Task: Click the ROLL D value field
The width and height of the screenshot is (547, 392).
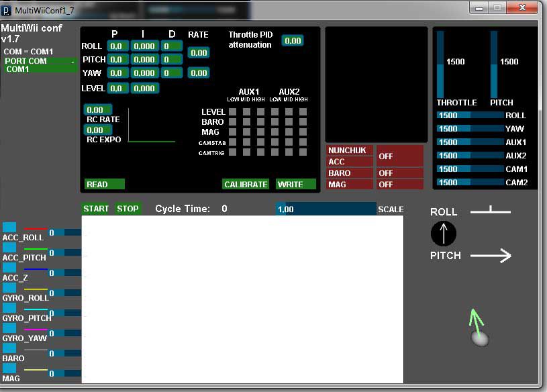Action: (x=171, y=46)
